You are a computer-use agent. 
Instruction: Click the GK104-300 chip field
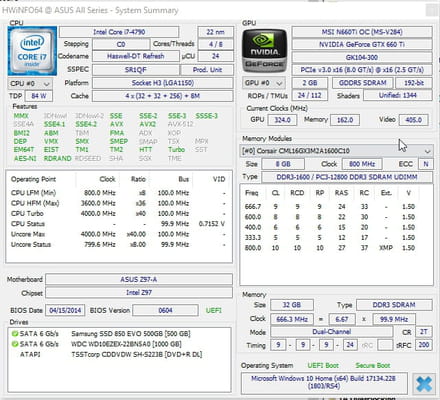coord(362,57)
